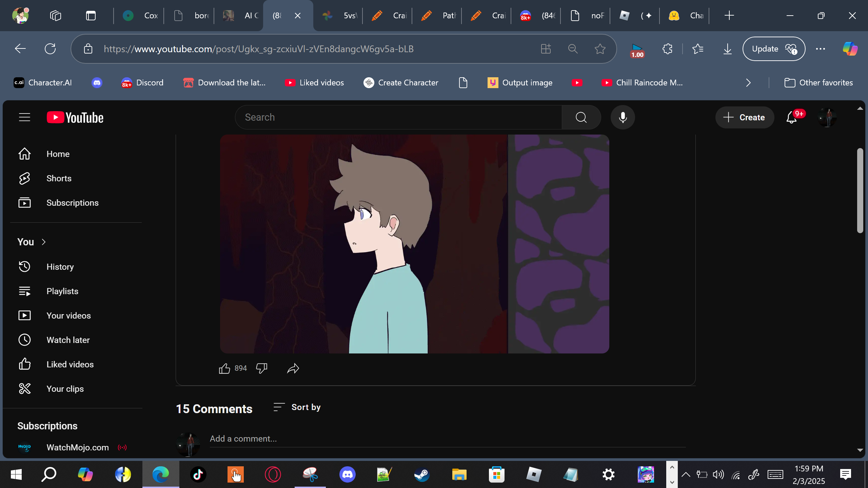Expand more favorites bar items chevron
This screenshot has width=868, height=488.
pos(749,83)
